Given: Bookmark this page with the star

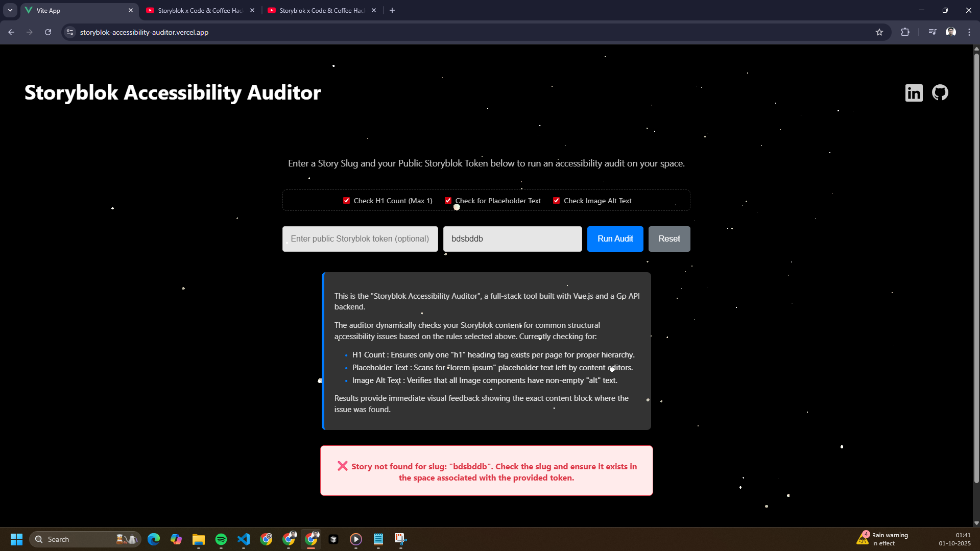Looking at the screenshot, I should pyautogui.click(x=879, y=32).
